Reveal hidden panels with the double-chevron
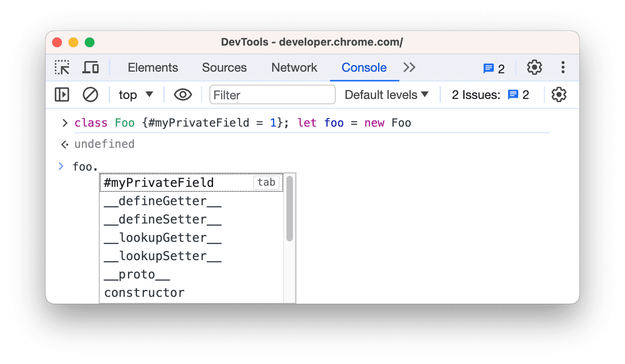Screen dimensions: 625x364 tap(409, 68)
